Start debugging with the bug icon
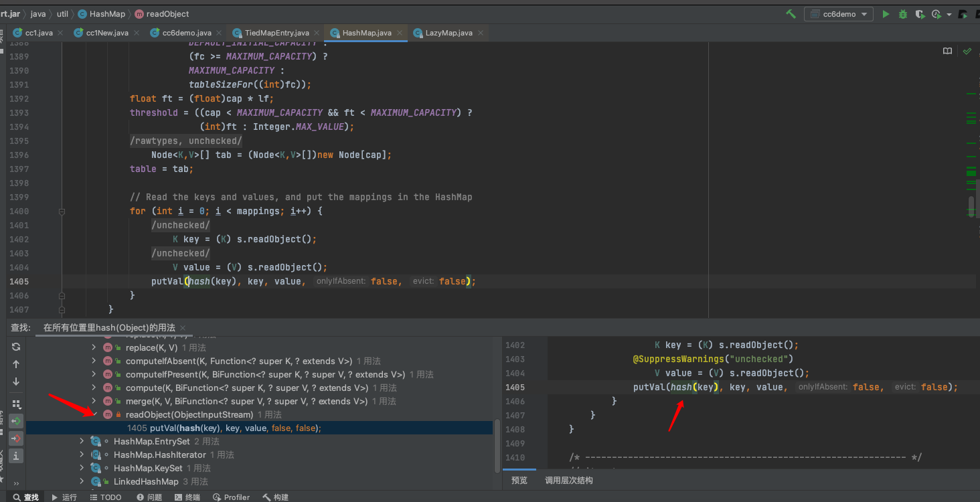Image resolution: width=980 pixels, height=502 pixels. (x=903, y=14)
